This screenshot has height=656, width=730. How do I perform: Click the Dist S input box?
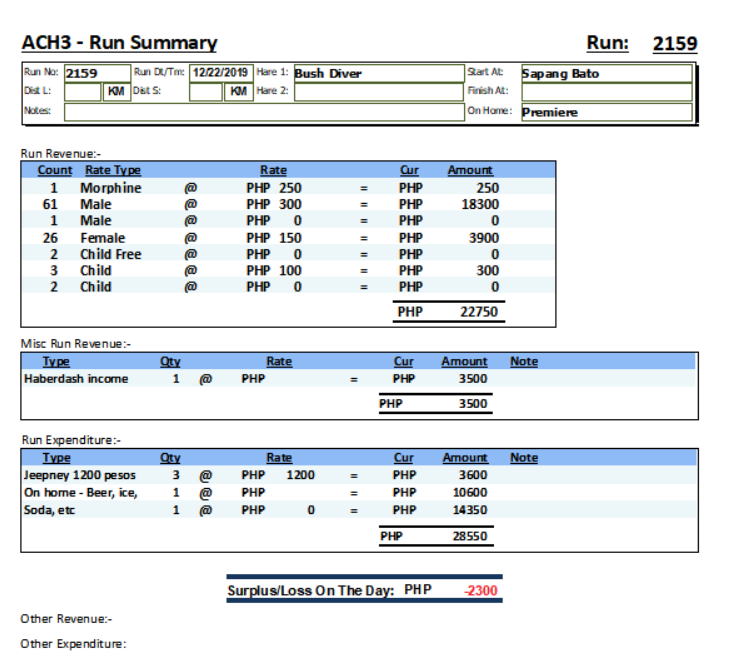coord(205,92)
